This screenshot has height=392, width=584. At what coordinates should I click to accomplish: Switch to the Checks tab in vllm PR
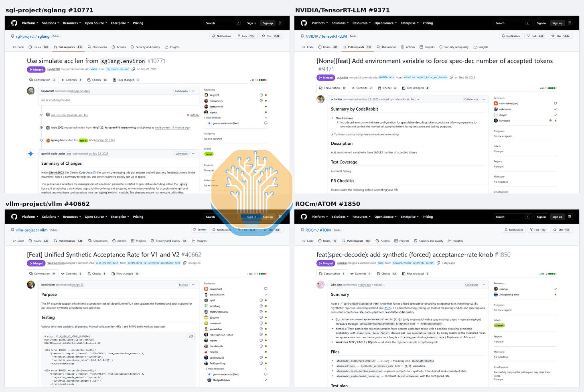tap(96, 274)
